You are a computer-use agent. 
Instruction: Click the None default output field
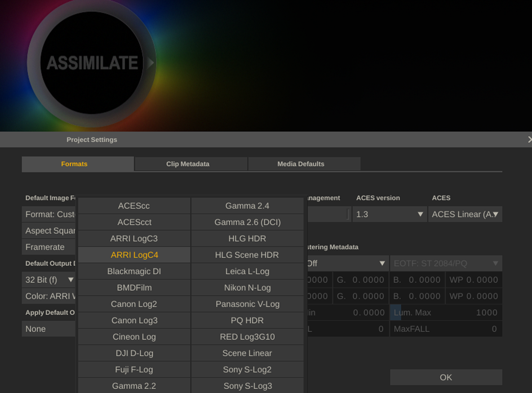pos(49,329)
